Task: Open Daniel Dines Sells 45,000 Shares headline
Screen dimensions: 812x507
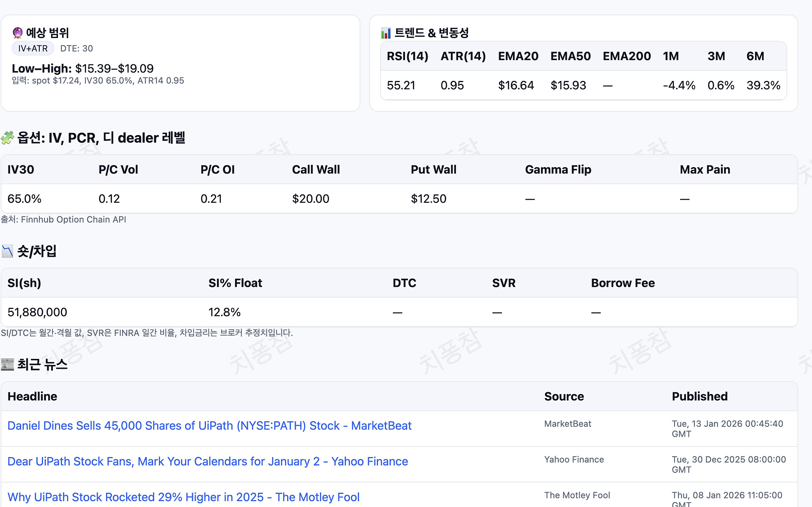Action: click(209, 425)
